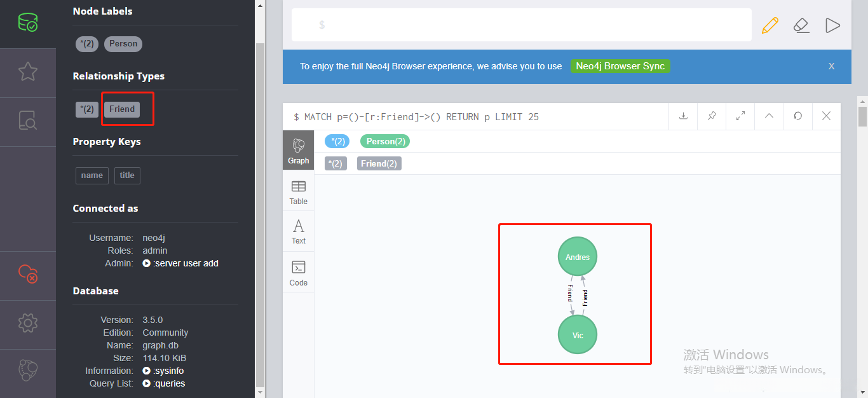Select the gray *(2) relationship in result
Viewport: 868px width, 398px height.
336,163
